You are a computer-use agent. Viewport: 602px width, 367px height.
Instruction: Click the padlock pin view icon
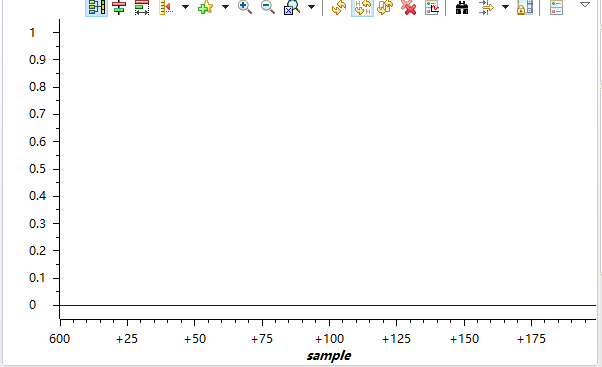[x=525, y=7]
